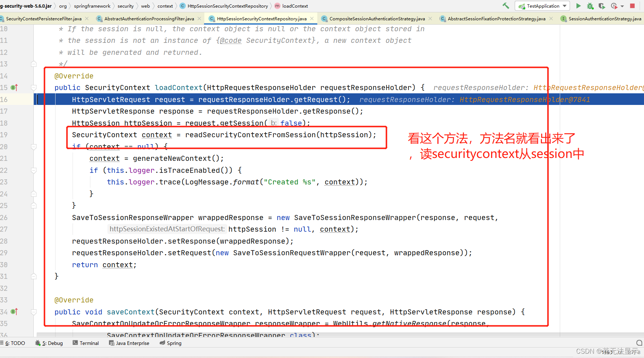644x358 pixels.
Task: Open the AbstractSessionFixationProtectionStrategy.java tab
Action: click(496, 19)
